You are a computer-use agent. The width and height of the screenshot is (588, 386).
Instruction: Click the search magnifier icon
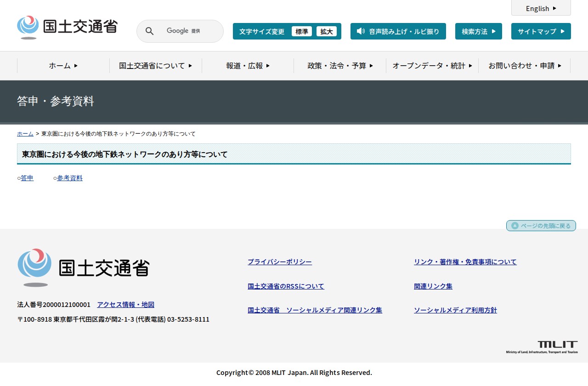click(x=149, y=31)
